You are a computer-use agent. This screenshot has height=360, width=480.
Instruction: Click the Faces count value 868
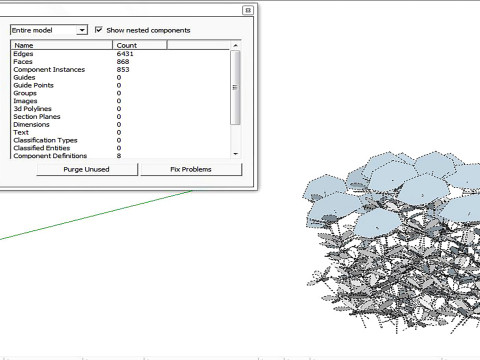click(x=123, y=62)
